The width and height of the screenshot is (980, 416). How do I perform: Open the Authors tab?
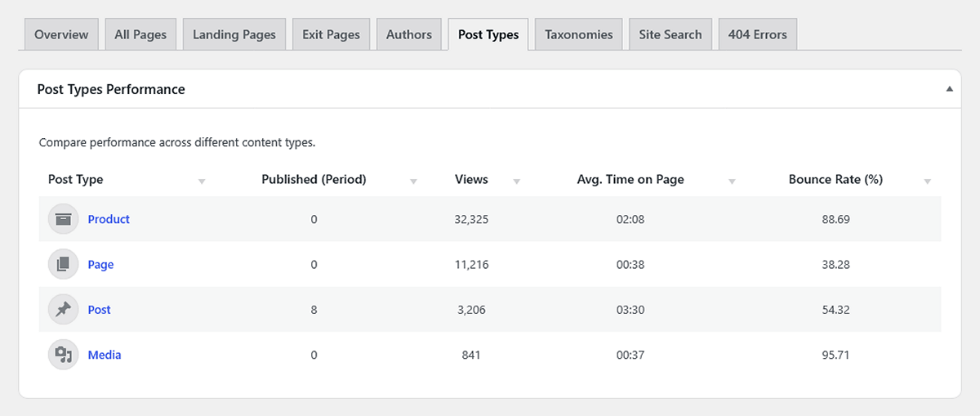click(409, 34)
